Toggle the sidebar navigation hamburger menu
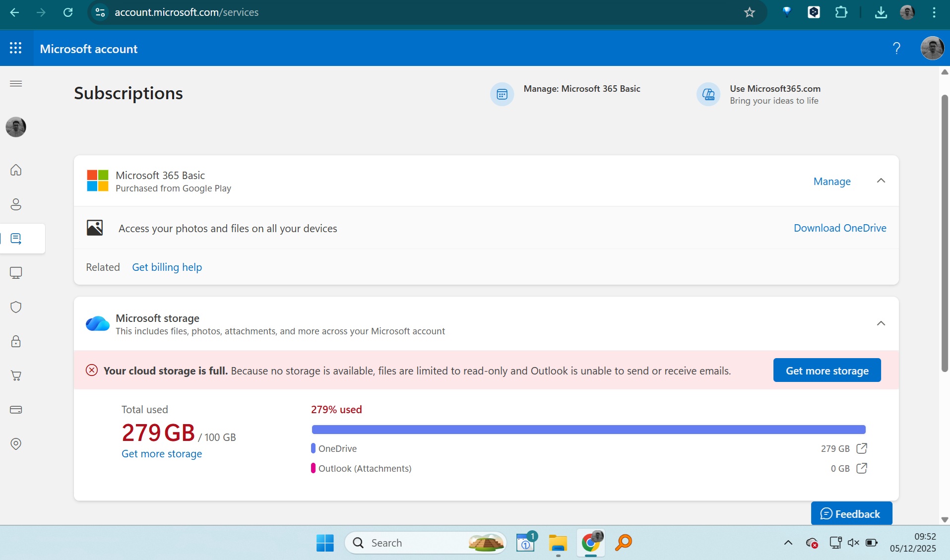 click(x=16, y=83)
